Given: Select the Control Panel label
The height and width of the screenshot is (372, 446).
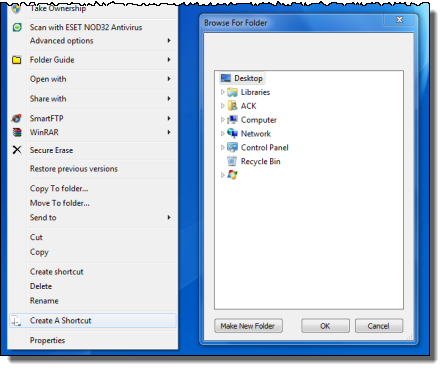Looking at the screenshot, I should coord(265,148).
